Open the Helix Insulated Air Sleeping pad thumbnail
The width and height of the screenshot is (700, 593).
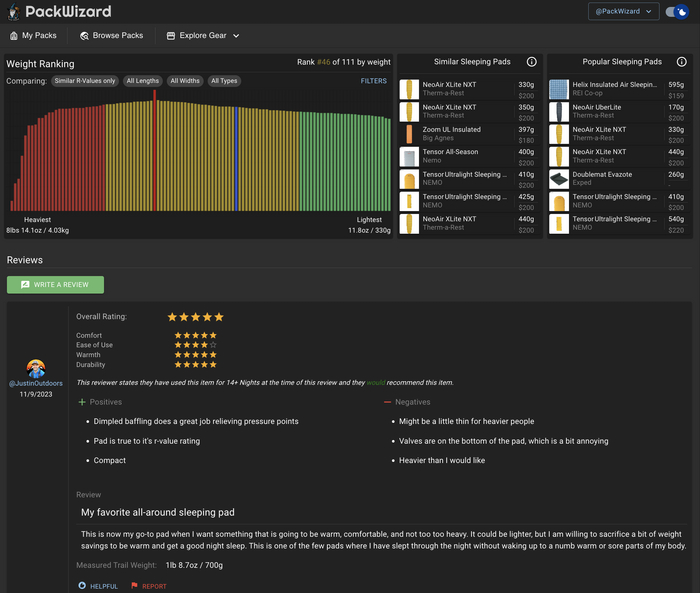point(559,89)
